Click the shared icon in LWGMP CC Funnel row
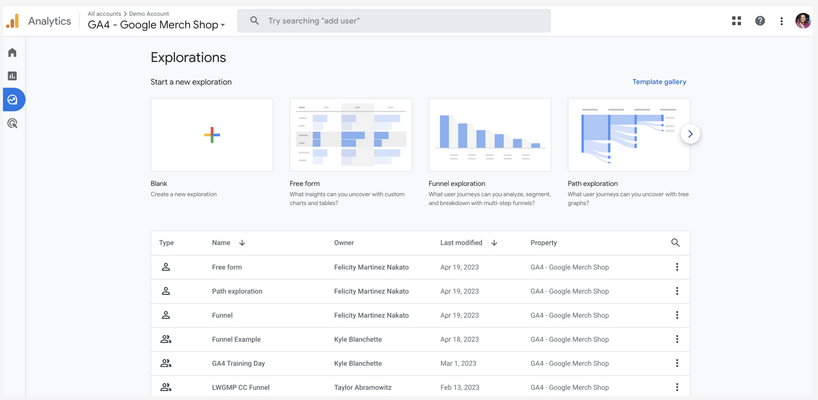 click(x=166, y=387)
